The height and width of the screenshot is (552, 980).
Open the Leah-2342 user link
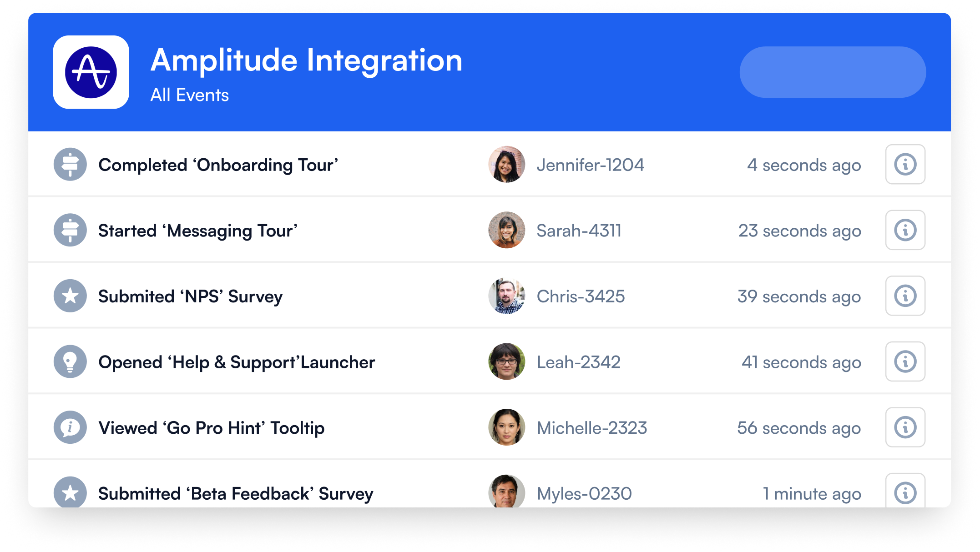(578, 362)
